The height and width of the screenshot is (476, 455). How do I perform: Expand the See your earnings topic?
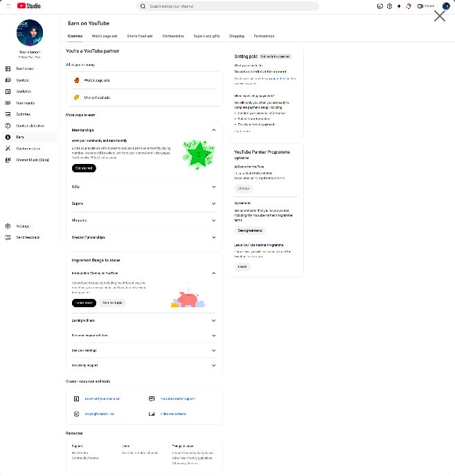214,350
